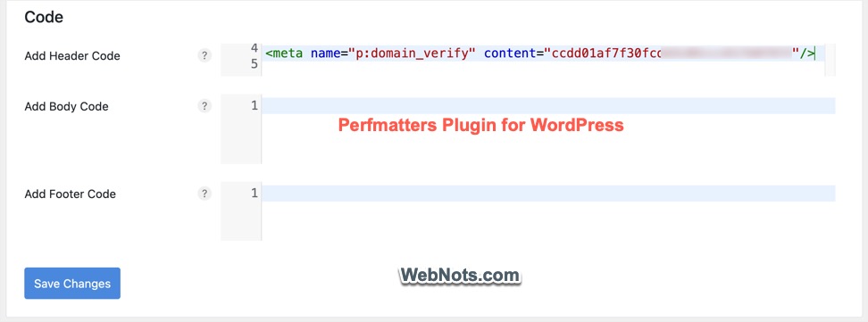Click line number 1 in body editor
Screen dimensions: 868x322
point(255,105)
